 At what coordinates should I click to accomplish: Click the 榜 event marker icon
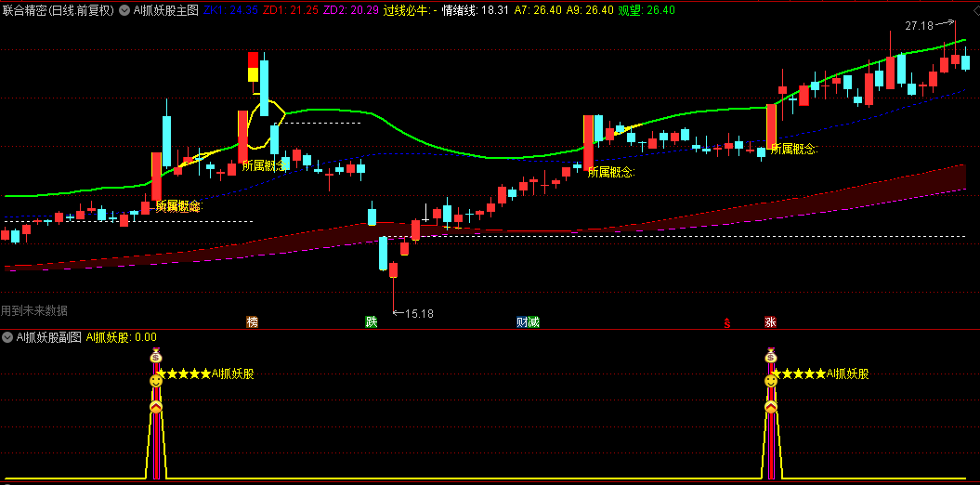point(253,322)
